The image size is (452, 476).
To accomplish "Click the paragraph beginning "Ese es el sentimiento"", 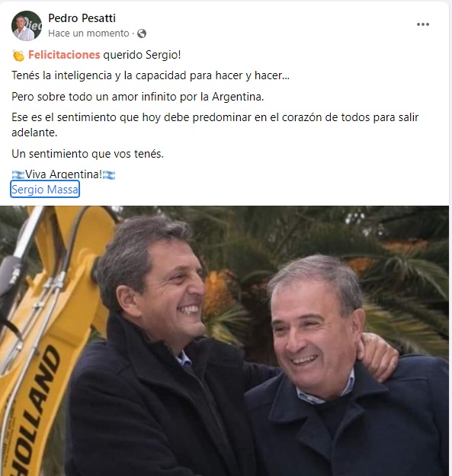I will click(215, 125).
